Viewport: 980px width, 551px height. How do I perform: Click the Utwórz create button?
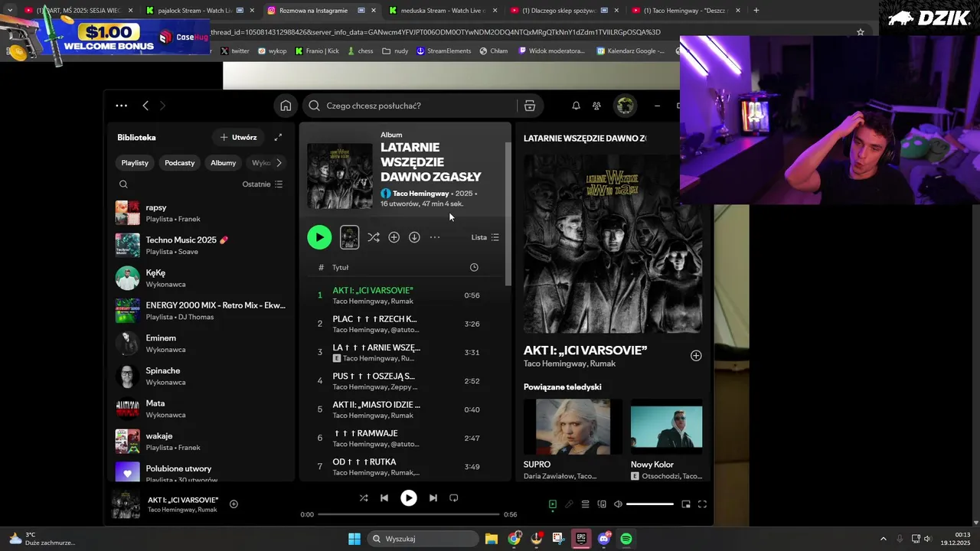(238, 137)
